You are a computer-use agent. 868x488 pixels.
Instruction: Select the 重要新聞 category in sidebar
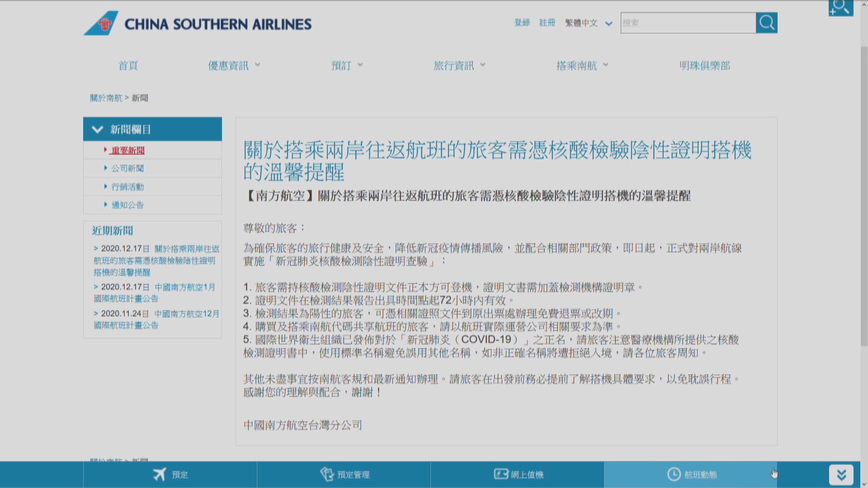[x=127, y=150]
